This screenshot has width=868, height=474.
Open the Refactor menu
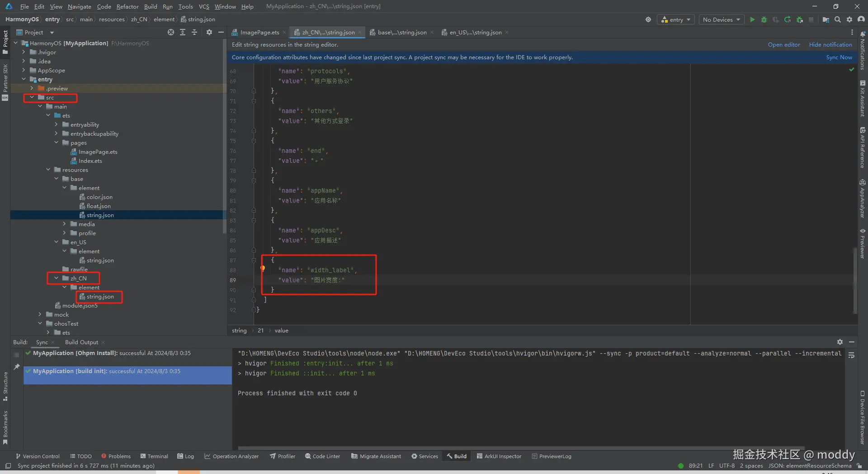tap(127, 6)
